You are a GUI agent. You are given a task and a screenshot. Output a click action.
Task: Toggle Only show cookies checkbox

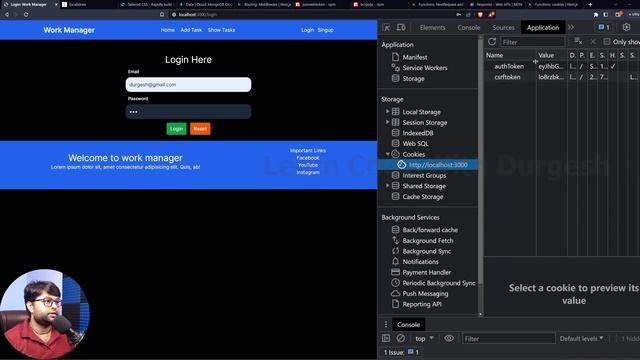click(607, 42)
